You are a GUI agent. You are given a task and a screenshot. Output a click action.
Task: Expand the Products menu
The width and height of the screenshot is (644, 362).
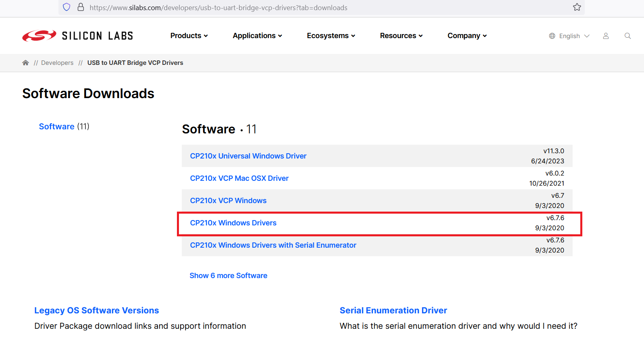coord(189,36)
